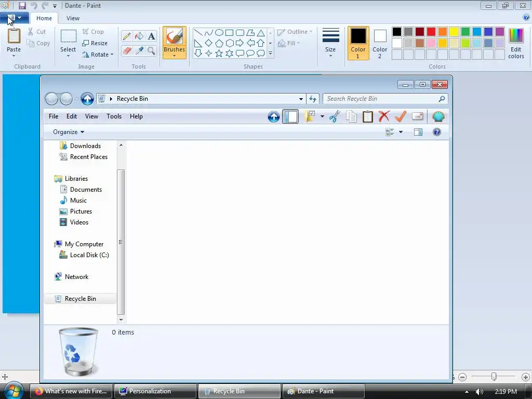Click the Zoom out minus button
Screen dimensions: 532x399
pos(462,377)
